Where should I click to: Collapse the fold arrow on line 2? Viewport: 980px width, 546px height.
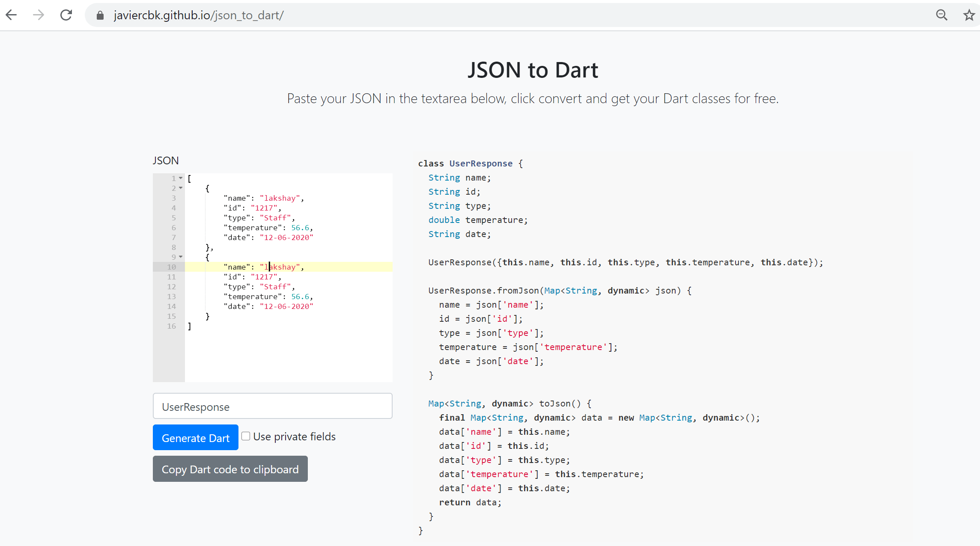click(181, 188)
